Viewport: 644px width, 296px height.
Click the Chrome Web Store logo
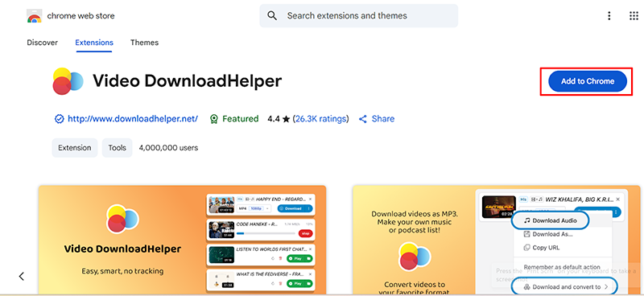click(x=34, y=16)
